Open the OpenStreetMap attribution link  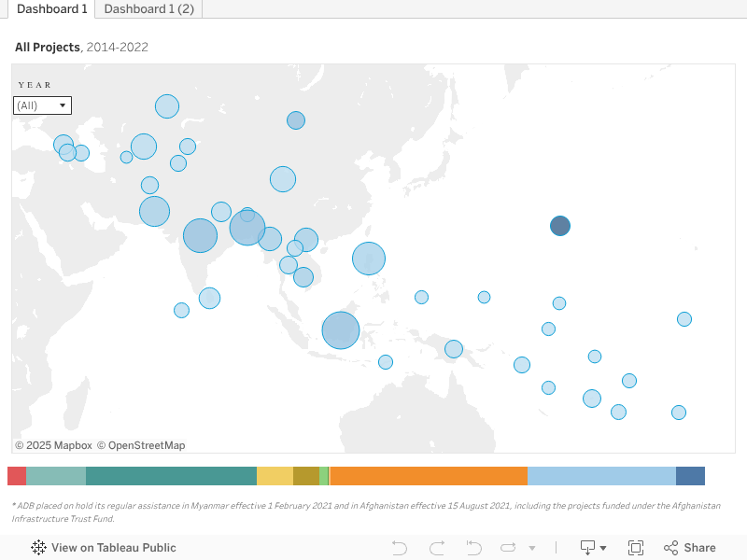point(141,445)
